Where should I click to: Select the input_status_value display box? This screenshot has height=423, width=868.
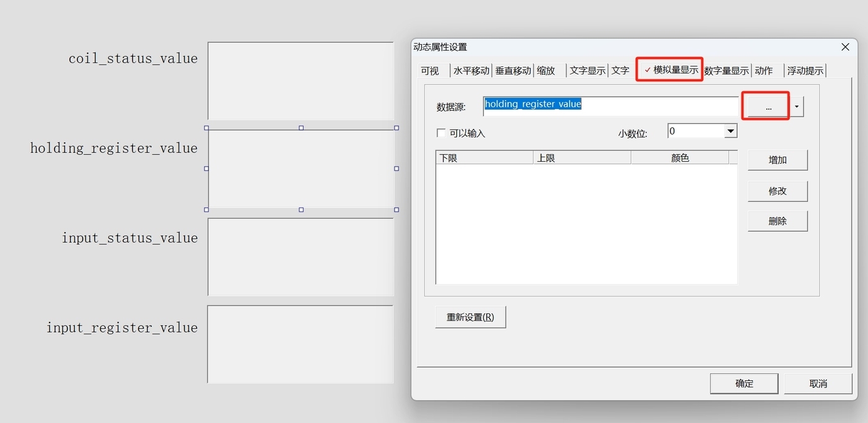(x=300, y=257)
